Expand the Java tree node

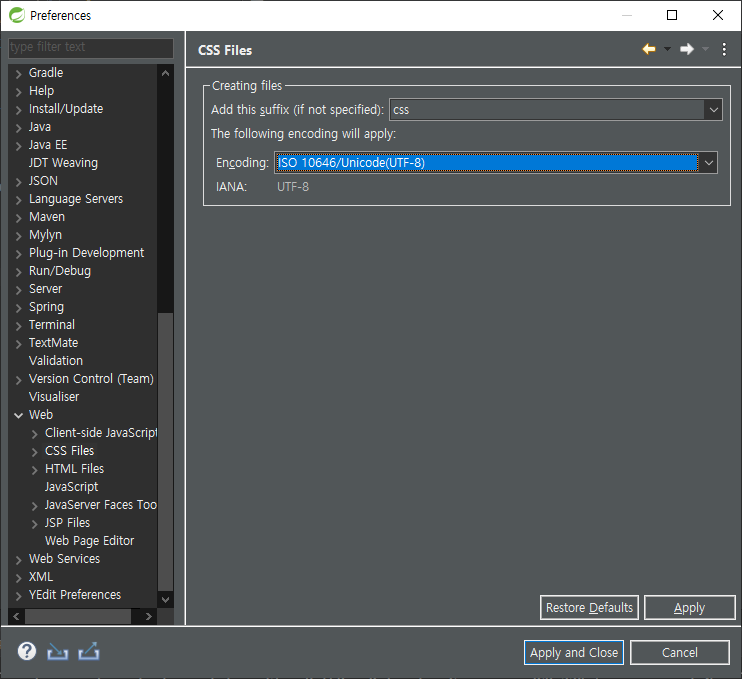pyautogui.click(x=18, y=127)
